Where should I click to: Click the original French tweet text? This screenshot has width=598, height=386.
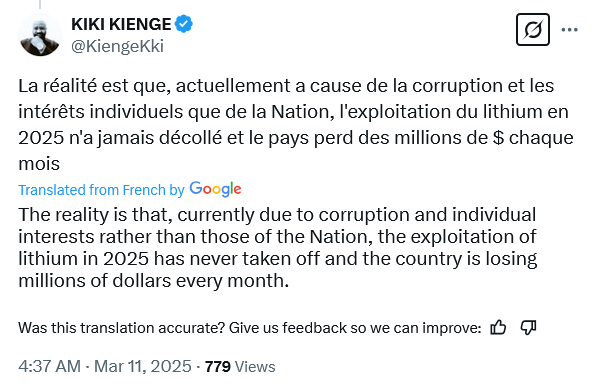pos(296,124)
